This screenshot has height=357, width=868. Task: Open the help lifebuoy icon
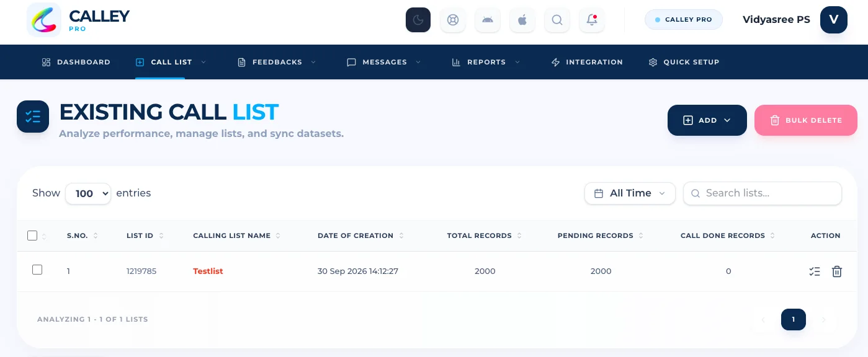(453, 20)
